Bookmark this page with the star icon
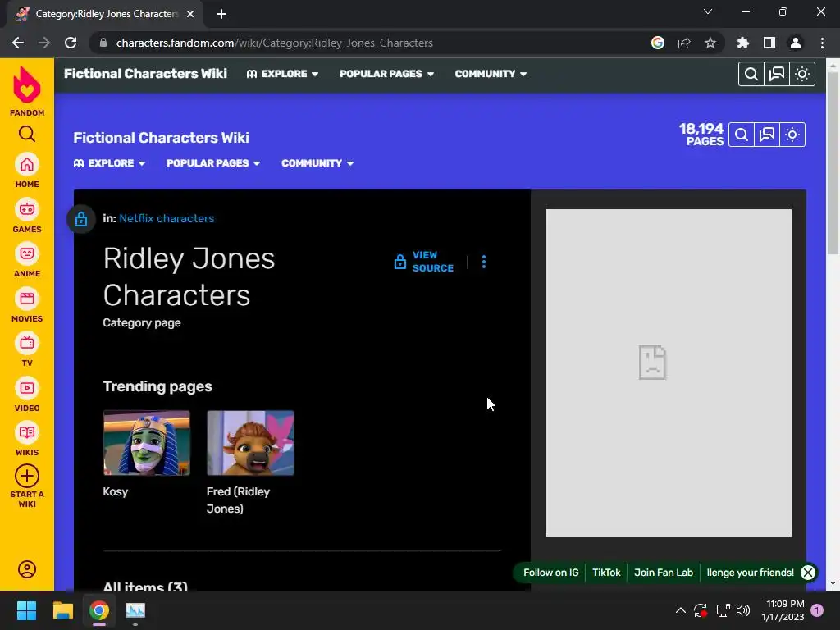840x630 pixels. (710, 43)
